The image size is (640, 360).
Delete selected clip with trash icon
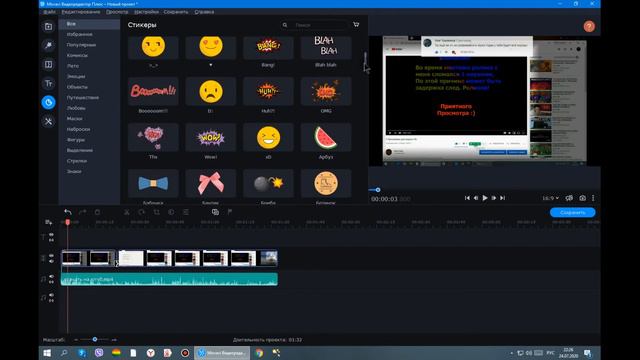(x=97, y=212)
